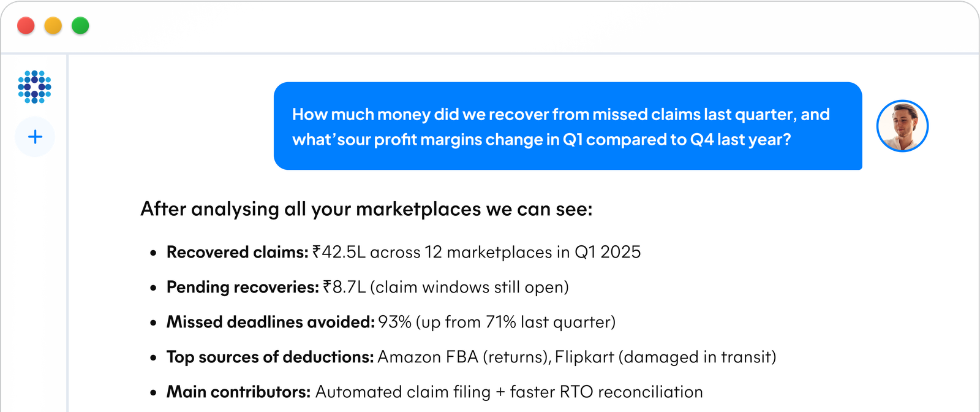Open the user profile avatar

click(902, 126)
